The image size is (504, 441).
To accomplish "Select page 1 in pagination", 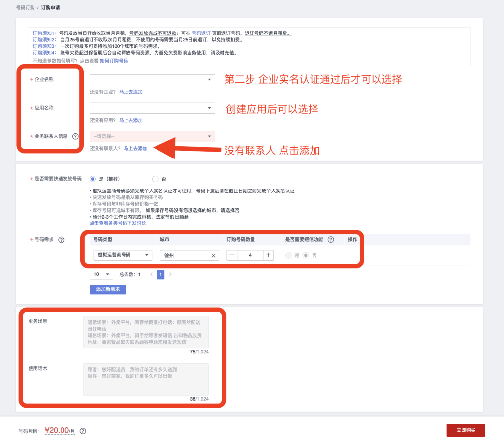I will click(160, 274).
